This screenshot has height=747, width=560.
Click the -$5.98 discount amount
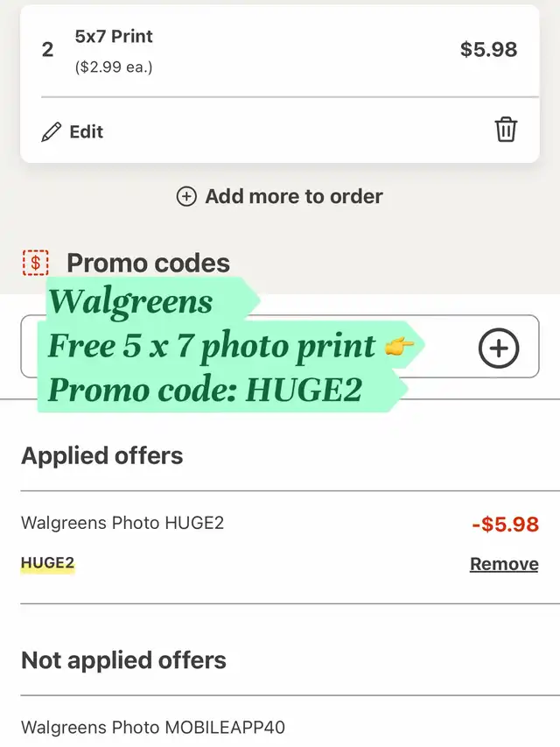pos(505,524)
